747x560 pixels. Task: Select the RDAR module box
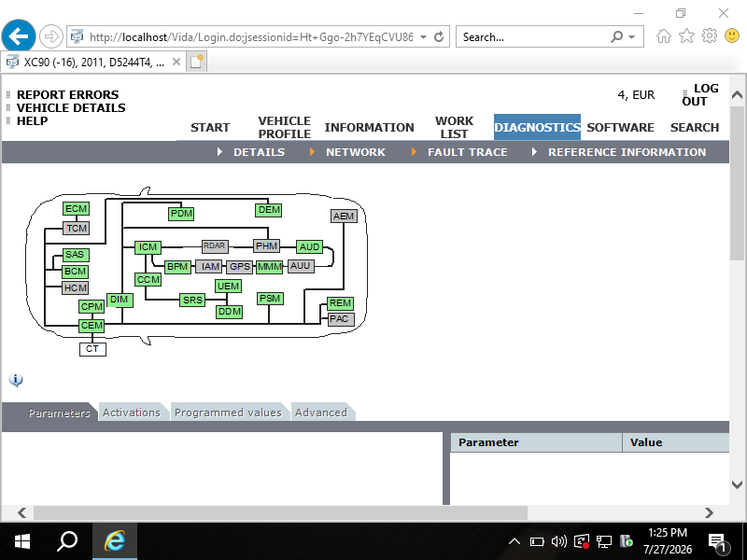pos(215,246)
